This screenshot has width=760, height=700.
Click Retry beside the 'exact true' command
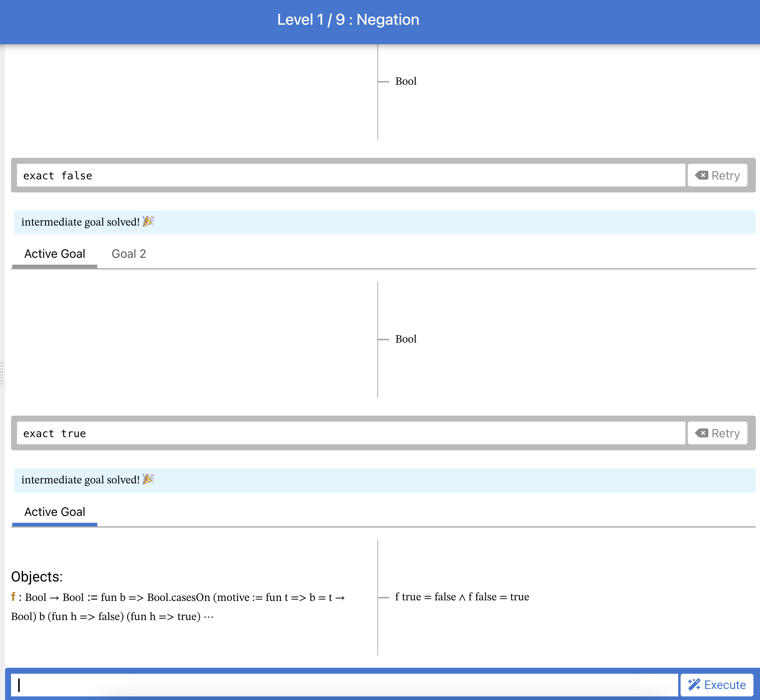tap(717, 433)
